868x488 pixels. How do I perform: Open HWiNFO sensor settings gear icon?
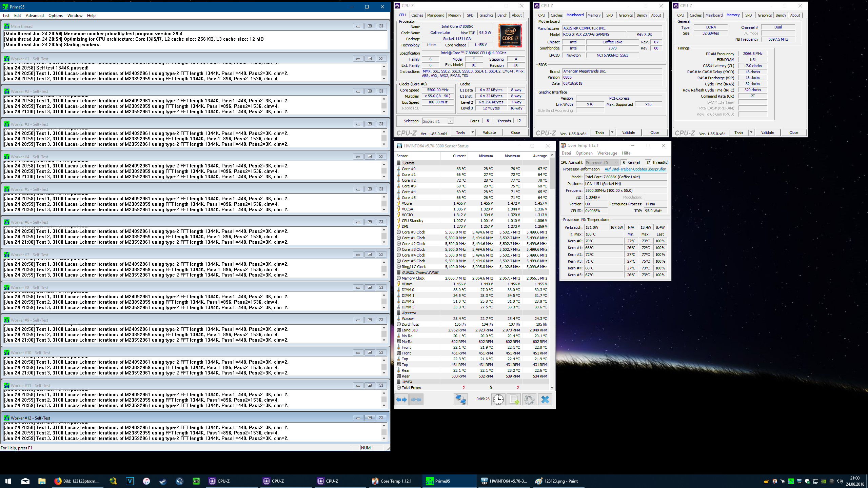click(x=529, y=400)
